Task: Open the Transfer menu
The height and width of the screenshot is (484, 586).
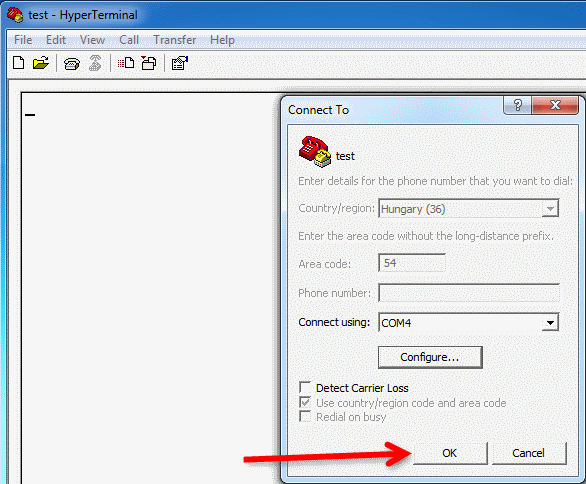Action: [x=175, y=40]
